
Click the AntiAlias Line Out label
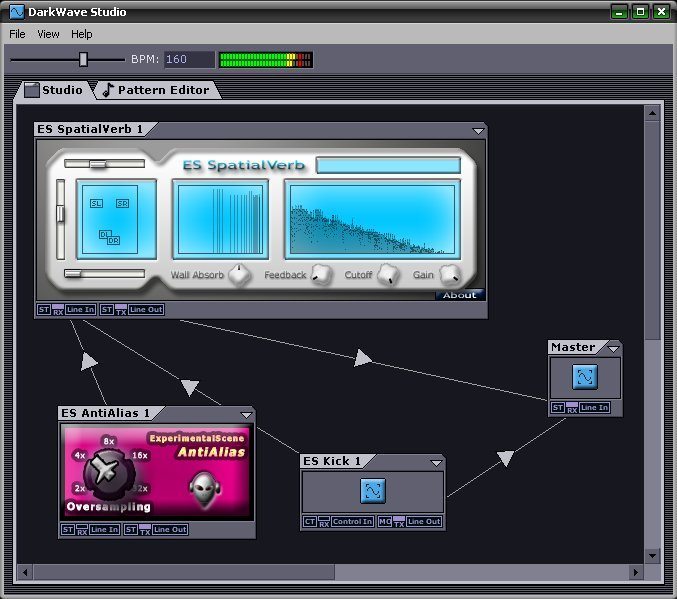170,529
